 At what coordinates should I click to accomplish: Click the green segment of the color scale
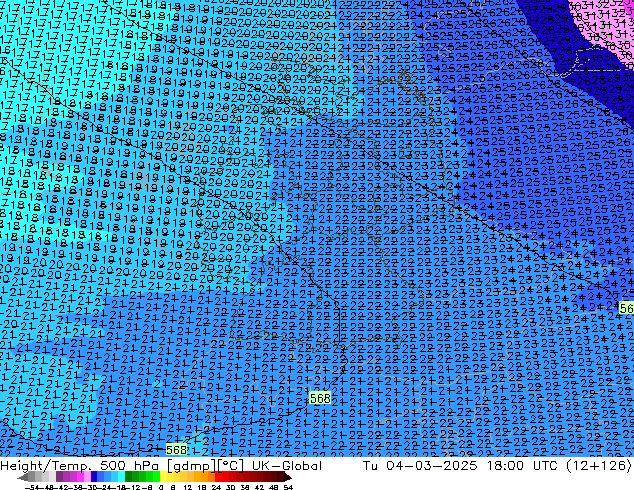click(142, 477)
